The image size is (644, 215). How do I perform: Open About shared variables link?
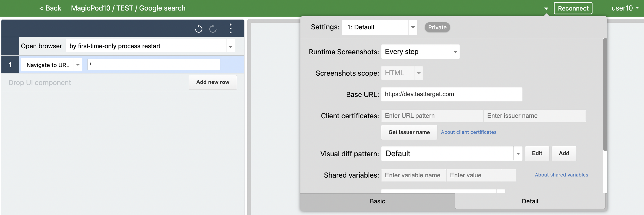[561, 175]
